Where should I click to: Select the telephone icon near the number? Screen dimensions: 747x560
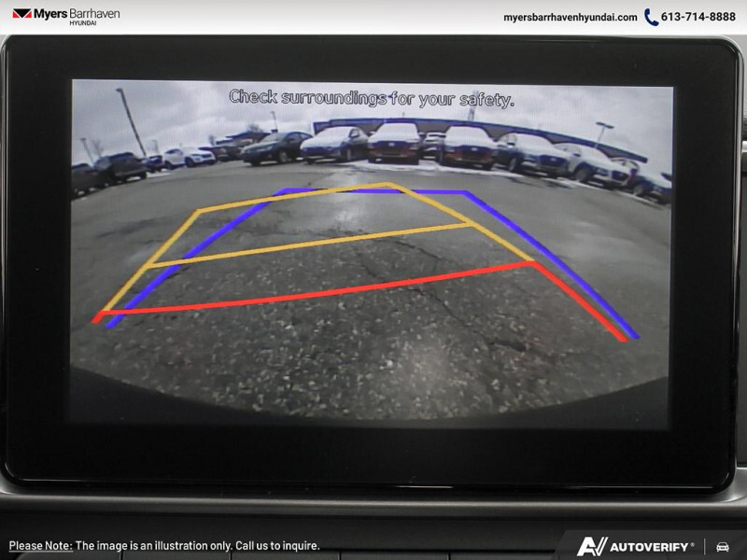[653, 16]
